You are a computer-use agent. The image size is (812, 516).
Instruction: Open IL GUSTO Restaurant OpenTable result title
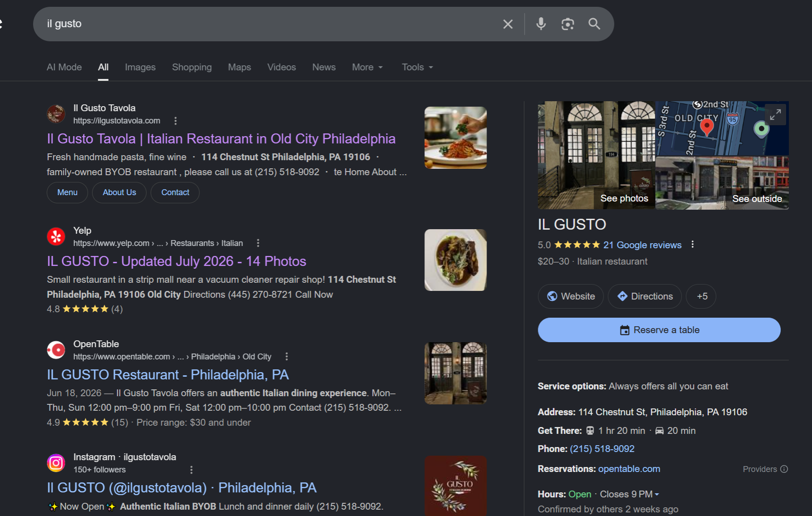pos(168,375)
